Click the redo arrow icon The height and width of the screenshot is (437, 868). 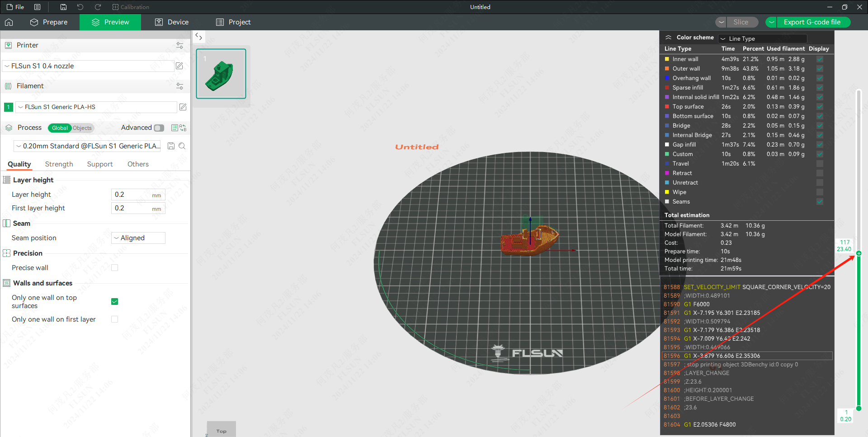coord(98,7)
